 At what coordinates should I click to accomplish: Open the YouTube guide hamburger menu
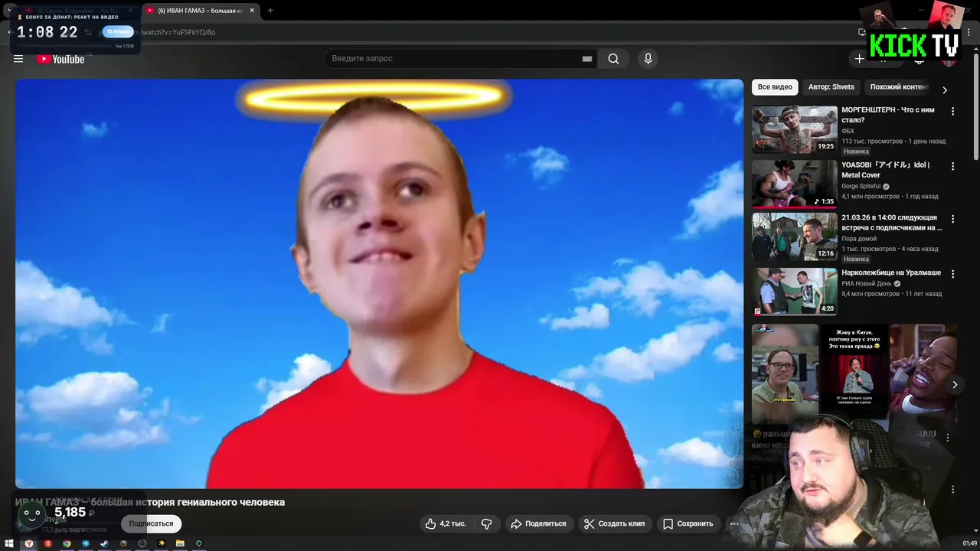(x=18, y=59)
